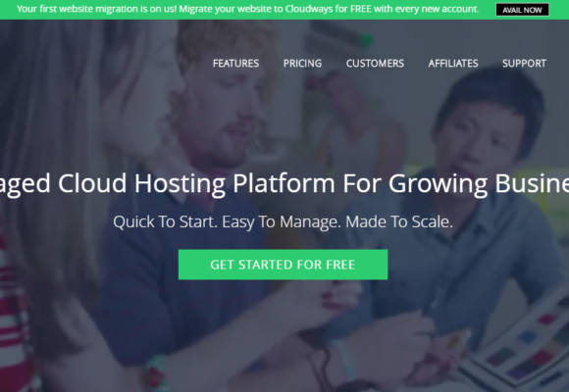
Task: Click the word 'FREE' in top banner
Action: click(x=361, y=9)
